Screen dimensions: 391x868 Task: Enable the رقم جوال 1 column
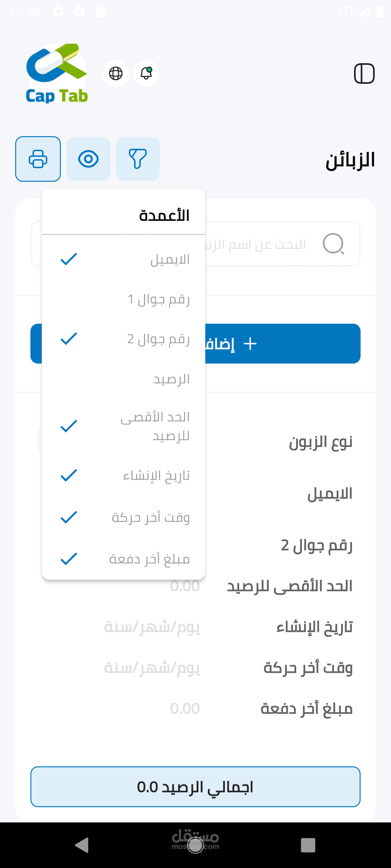point(124,299)
